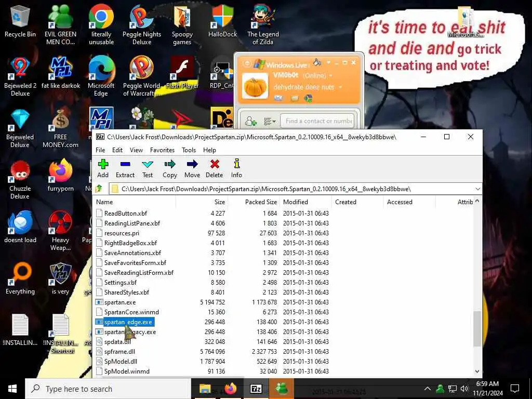
Task: Open the Favorites menu
Action: tap(162, 150)
